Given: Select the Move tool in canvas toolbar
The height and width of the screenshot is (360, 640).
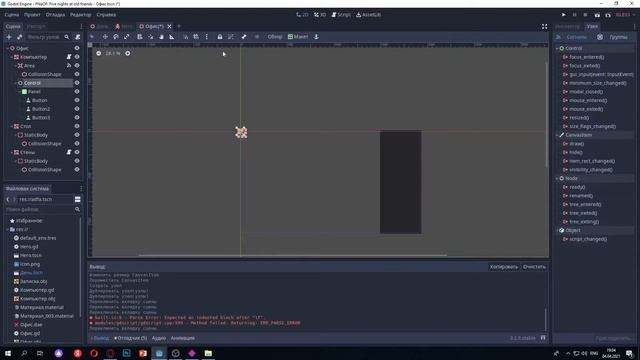Looking at the screenshot, I should [x=105, y=37].
